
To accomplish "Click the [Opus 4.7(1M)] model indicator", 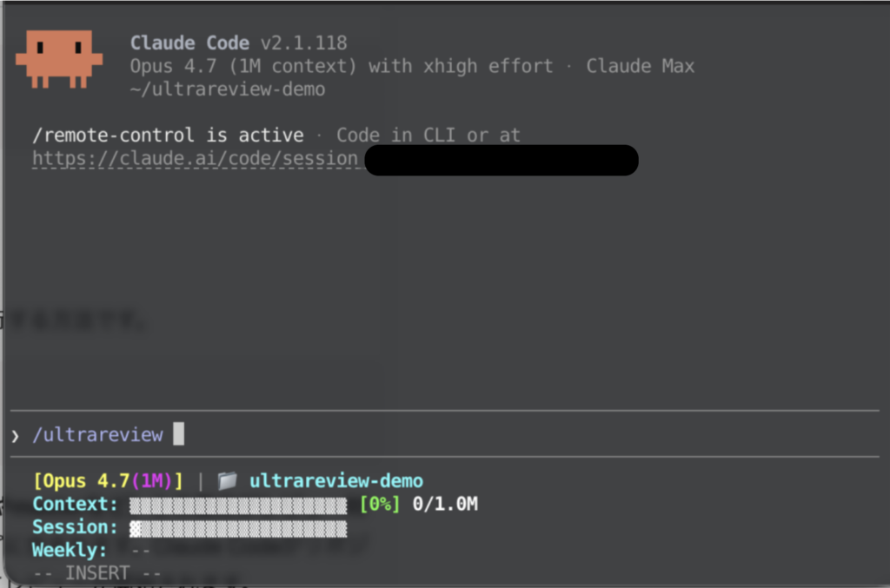I will click(x=108, y=481).
